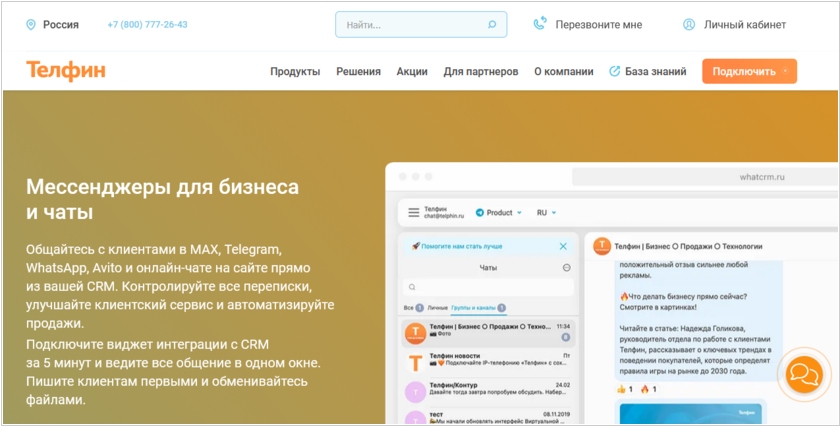Close the 'Помогите нам стать лучше' banner

pos(563,246)
